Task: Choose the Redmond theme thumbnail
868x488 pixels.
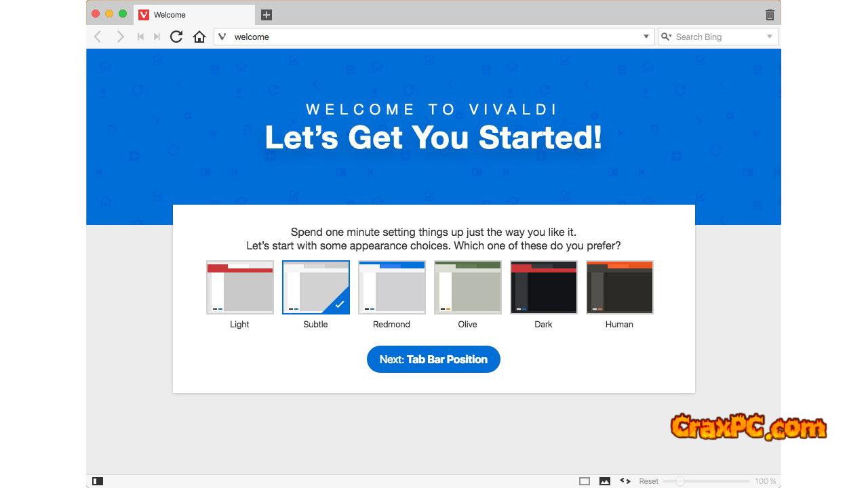Action: click(x=392, y=287)
